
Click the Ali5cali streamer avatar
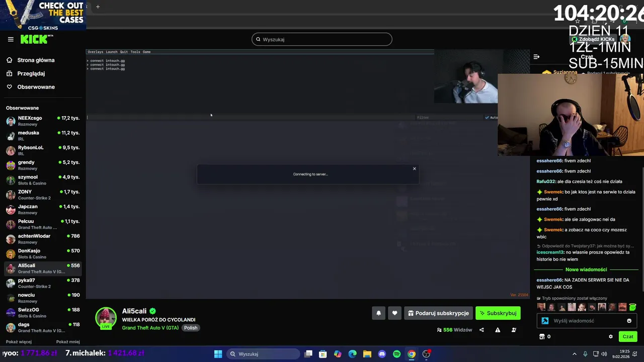(x=106, y=318)
